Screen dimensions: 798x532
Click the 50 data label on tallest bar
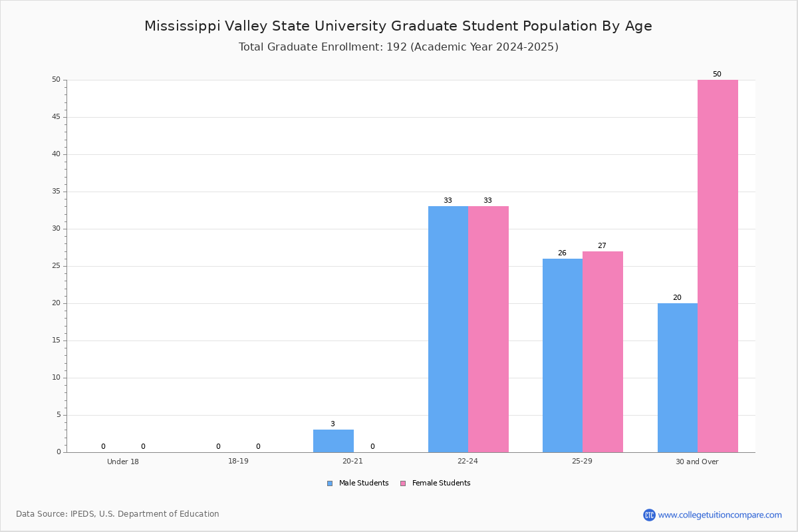[x=717, y=74]
